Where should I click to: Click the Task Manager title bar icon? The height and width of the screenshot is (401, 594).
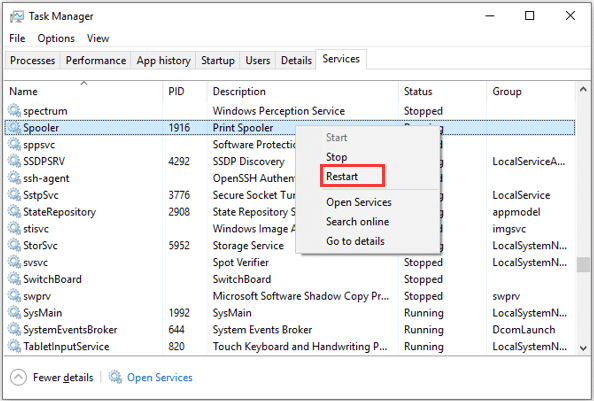point(17,16)
